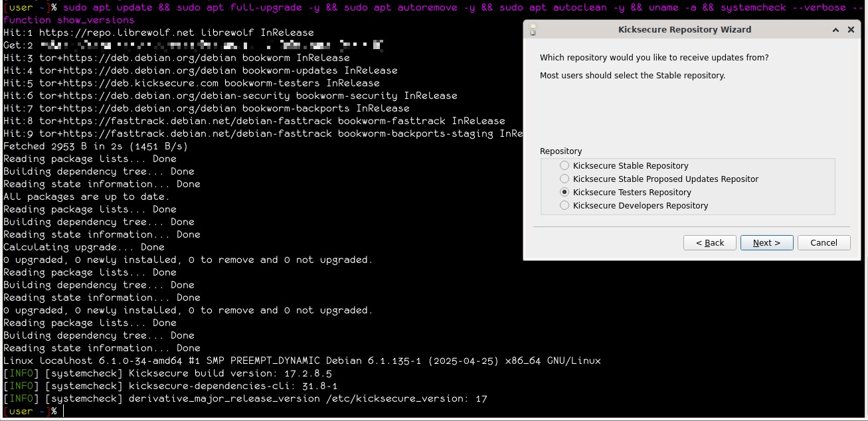Screen dimensions: 868x421
Task: Click the bookworm-backports InRelease Hit:7 line
Action: (207, 108)
